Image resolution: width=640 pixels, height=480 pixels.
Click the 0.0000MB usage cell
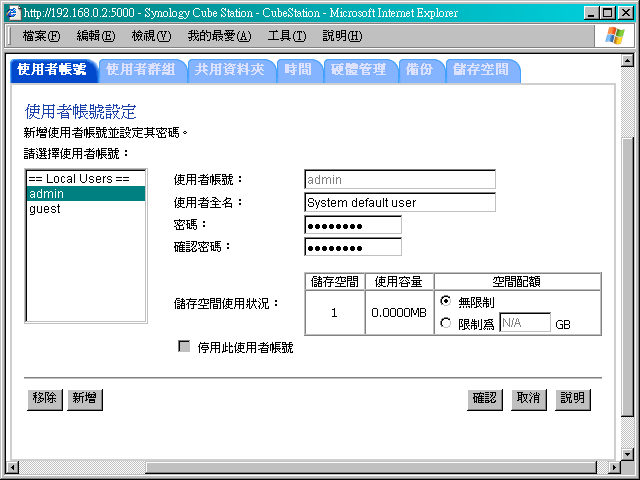[x=399, y=313]
